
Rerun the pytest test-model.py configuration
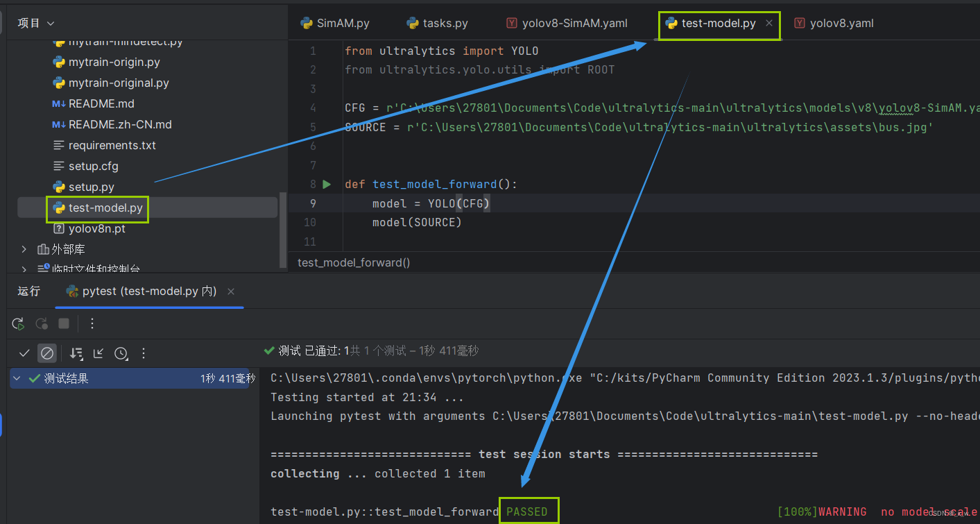(19, 323)
